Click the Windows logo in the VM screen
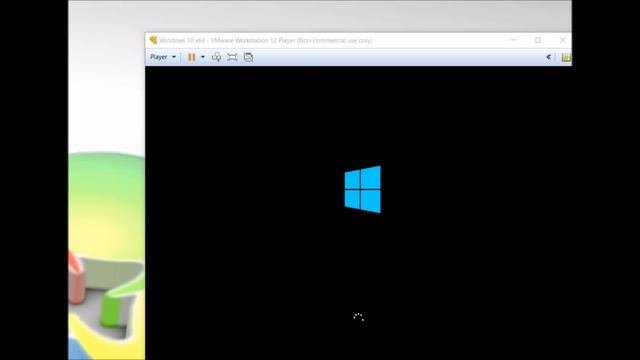Viewport: 640px width, 360px height. point(362,189)
